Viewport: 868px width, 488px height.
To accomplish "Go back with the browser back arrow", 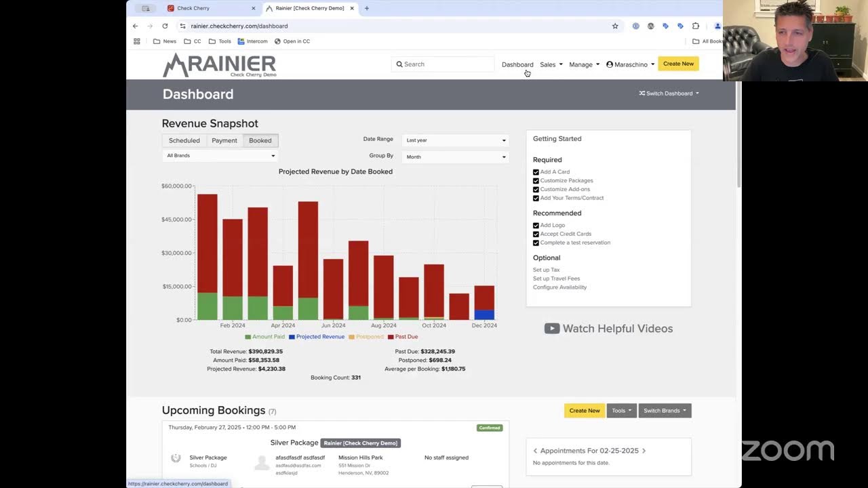I will [135, 26].
